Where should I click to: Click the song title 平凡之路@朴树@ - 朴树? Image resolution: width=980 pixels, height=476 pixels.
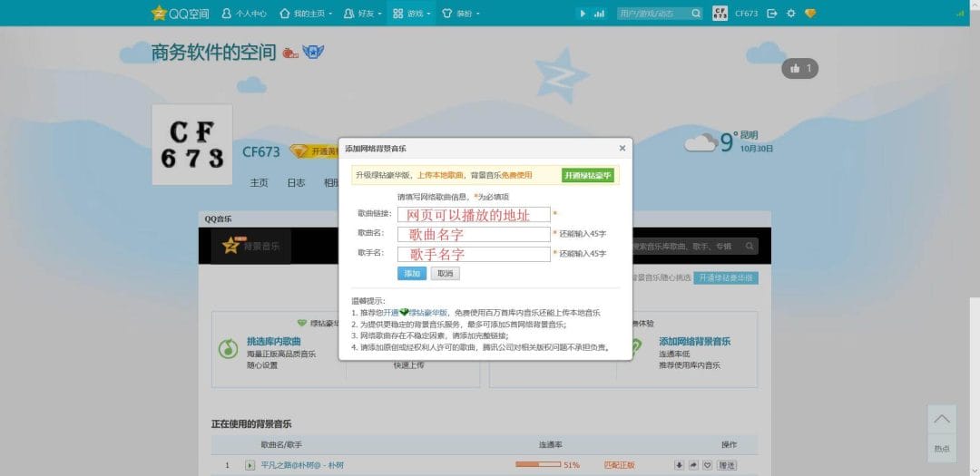point(302,465)
